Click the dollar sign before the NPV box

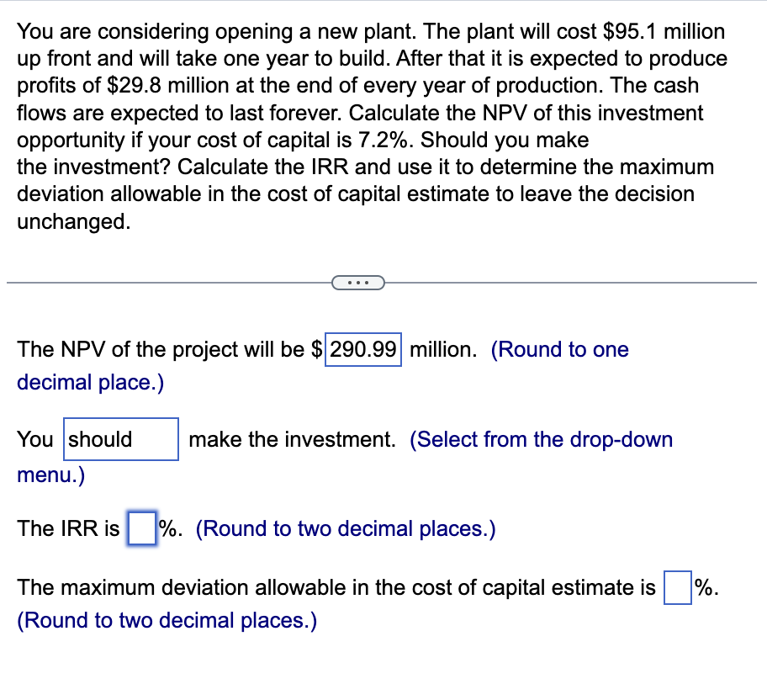315,349
